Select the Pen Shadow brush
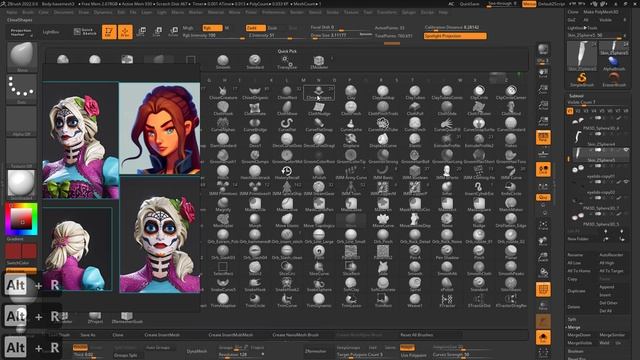This screenshot has height=360, width=640. pyautogui.click(x=447, y=252)
